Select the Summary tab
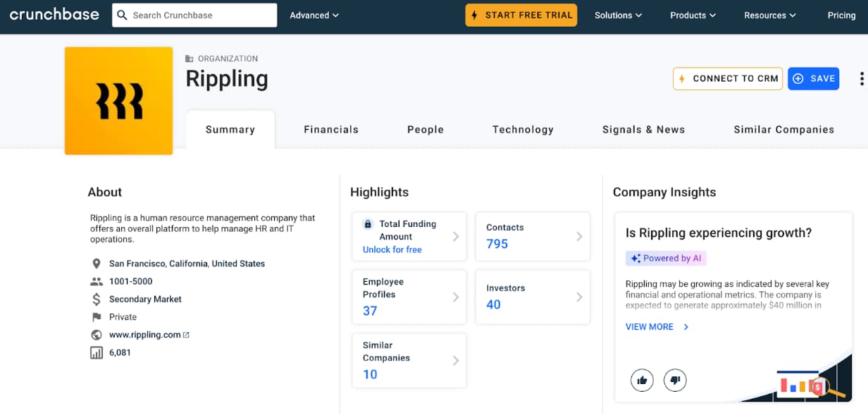 (230, 130)
